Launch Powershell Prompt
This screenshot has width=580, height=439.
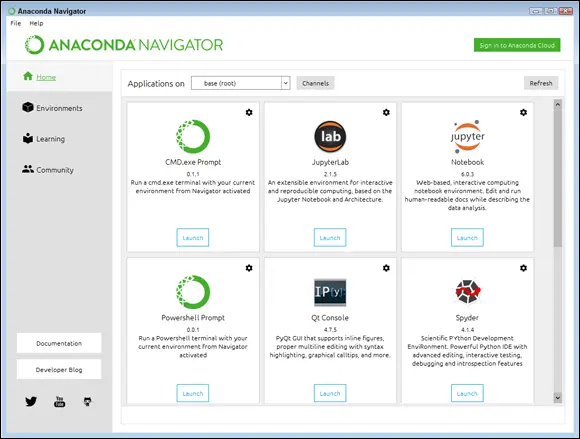point(193,393)
